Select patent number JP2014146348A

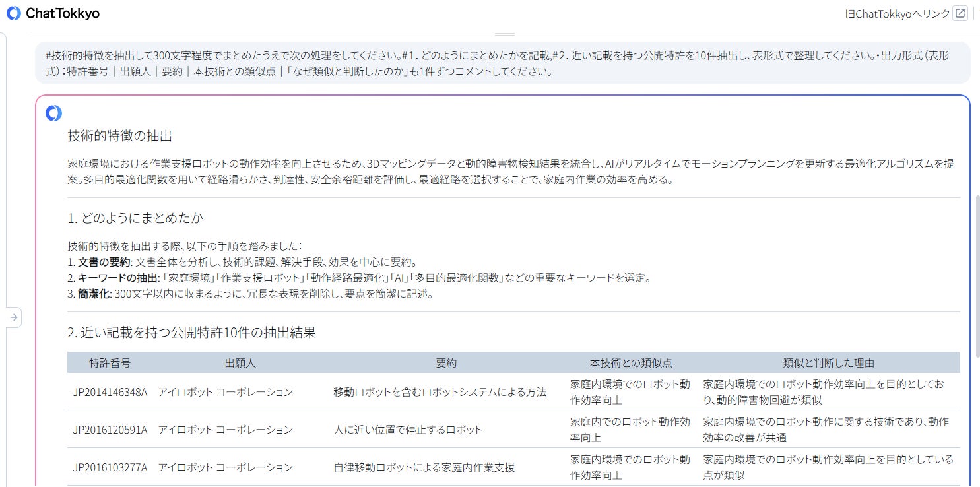coord(110,392)
